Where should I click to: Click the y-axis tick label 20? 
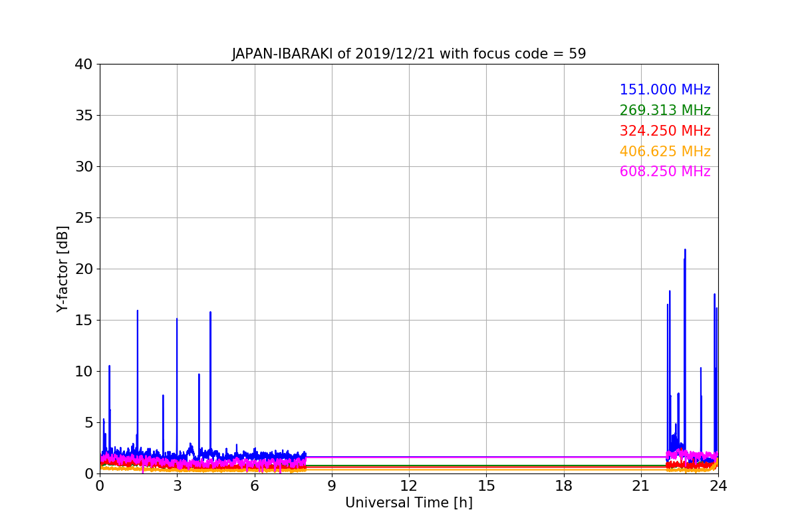pos(84,269)
